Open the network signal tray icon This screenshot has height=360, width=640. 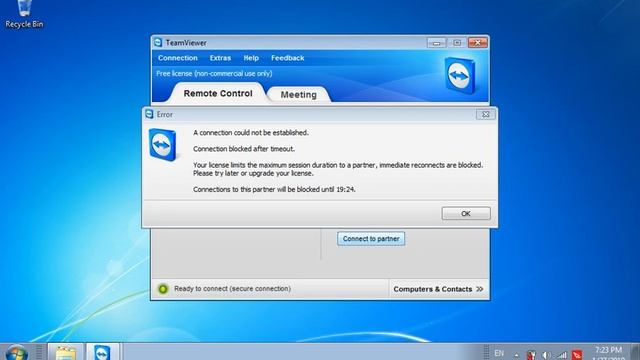tap(562, 355)
